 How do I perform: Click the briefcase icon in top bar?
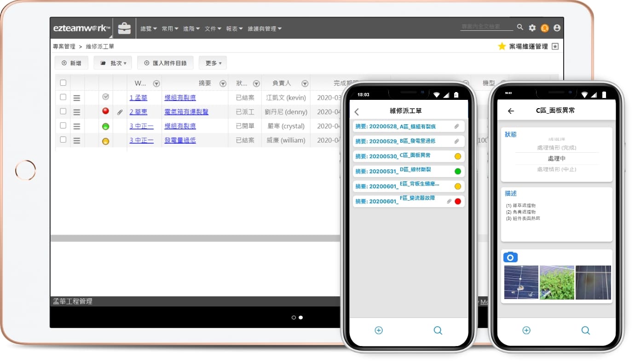point(124,29)
